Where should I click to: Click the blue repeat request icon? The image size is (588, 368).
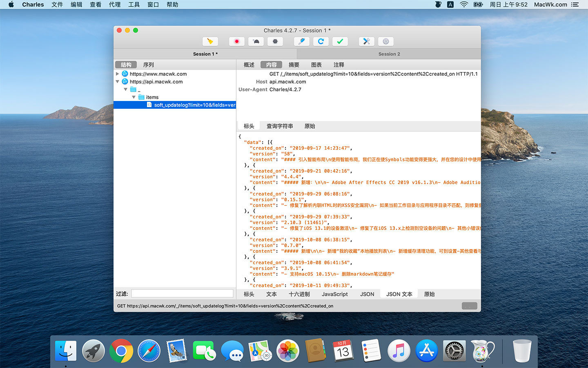(321, 41)
